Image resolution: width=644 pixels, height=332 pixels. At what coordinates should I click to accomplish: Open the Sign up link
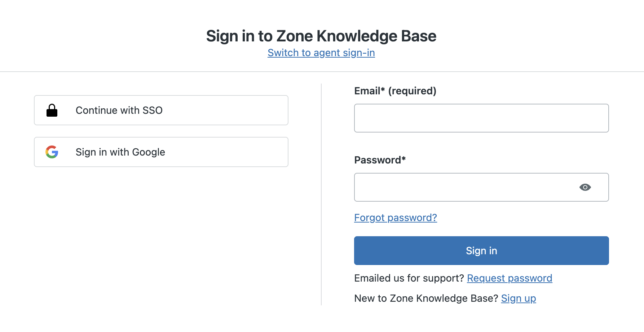[518, 298]
